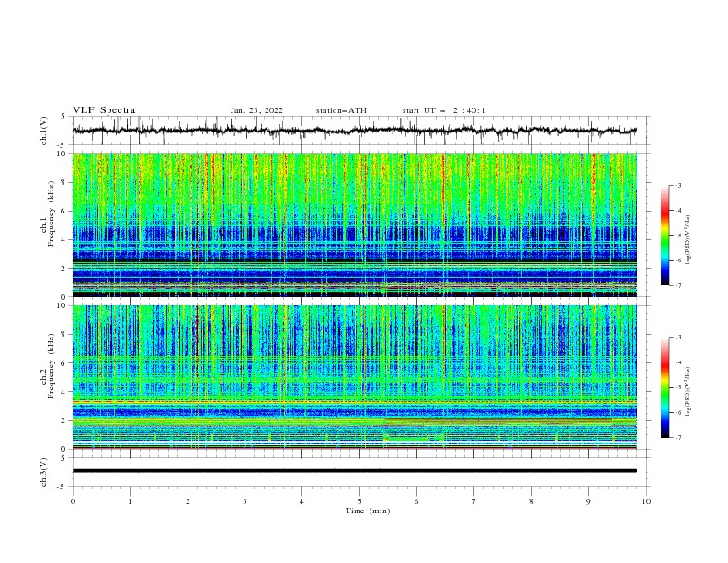Select the date 'Jan. 23, 2022'

coord(256,110)
